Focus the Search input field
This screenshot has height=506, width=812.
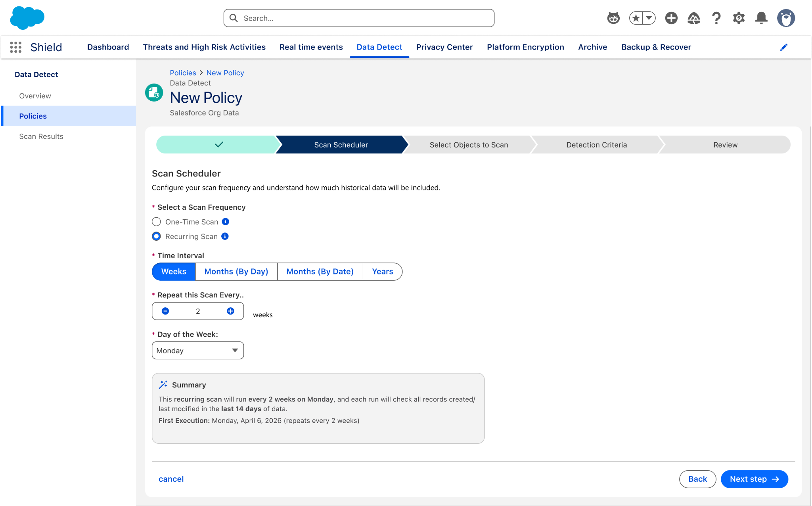(x=359, y=18)
